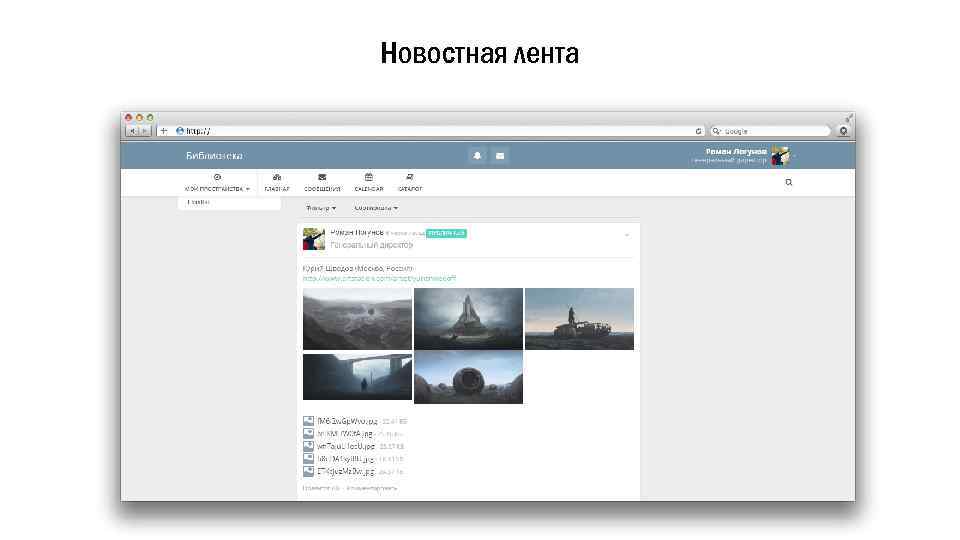Click Роман Логунов's avatar in the blue header
This screenshot has width=960, height=540.
[x=780, y=156]
